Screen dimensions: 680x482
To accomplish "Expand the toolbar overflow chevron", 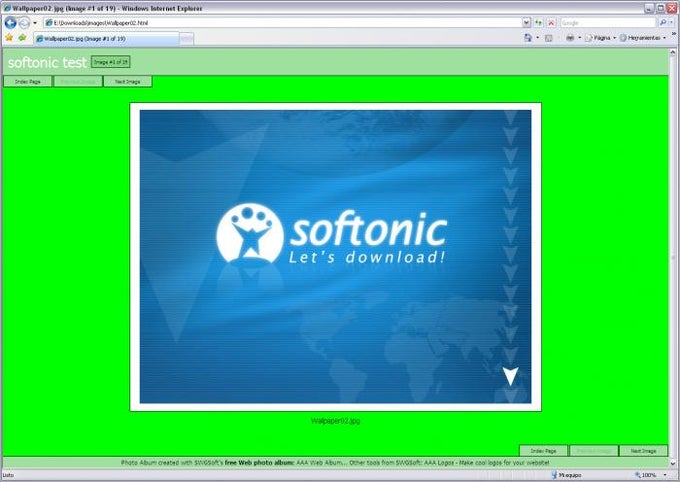I will (x=673, y=34).
